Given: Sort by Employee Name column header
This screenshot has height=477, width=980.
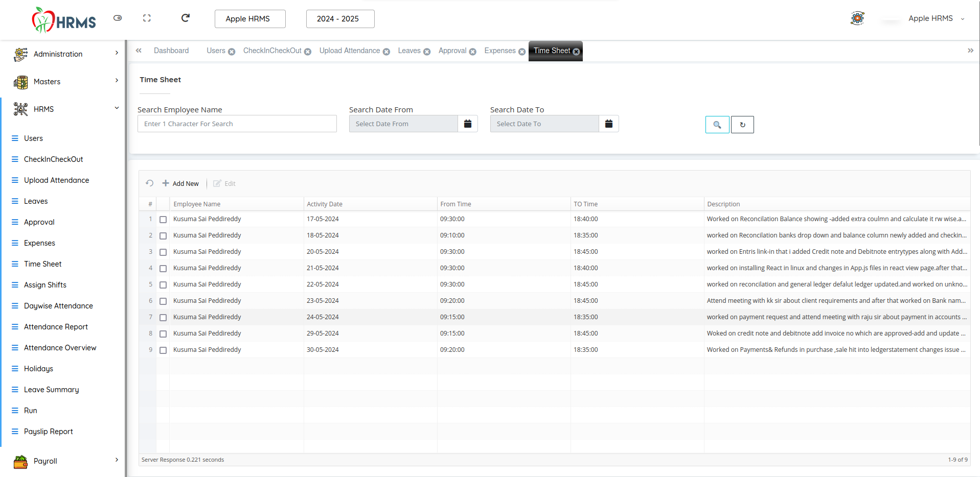Looking at the screenshot, I should [x=237, y=204].
